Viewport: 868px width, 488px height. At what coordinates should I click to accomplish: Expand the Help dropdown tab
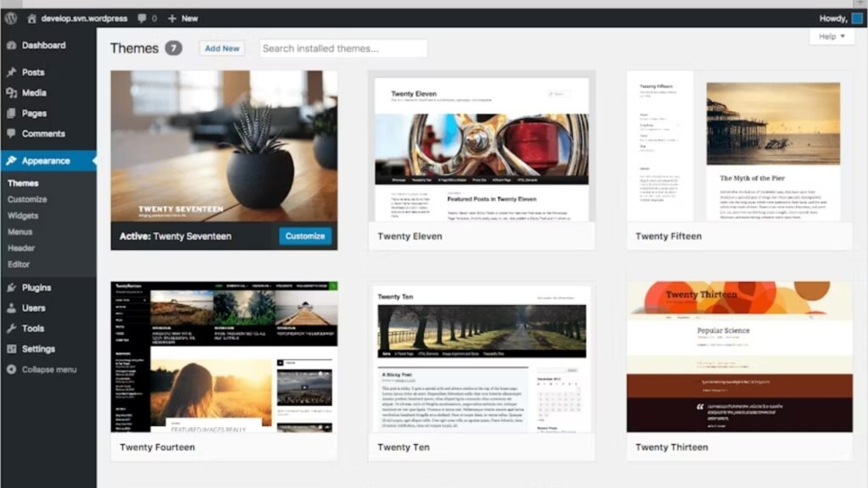[x=831, y=36]
